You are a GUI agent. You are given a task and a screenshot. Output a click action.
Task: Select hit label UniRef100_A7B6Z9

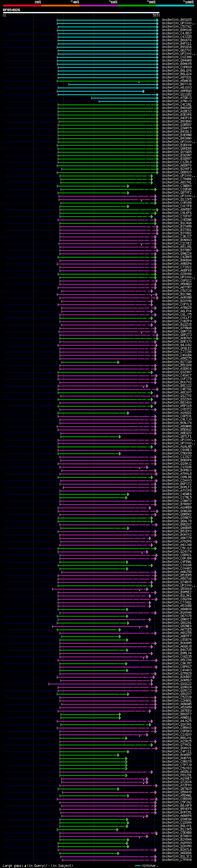pyautogui.click(x=177, y=308)
